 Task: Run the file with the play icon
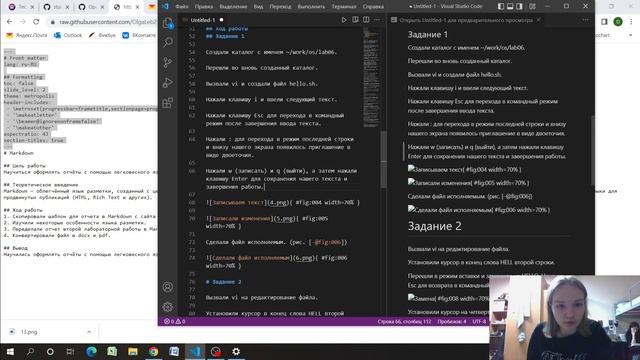[x=344, y=20]
